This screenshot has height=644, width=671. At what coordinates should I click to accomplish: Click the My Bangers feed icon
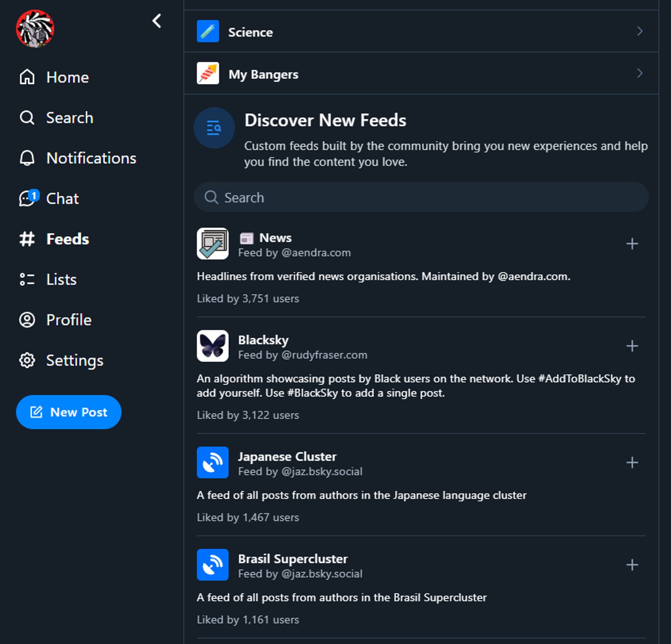[x=209, y=74]
